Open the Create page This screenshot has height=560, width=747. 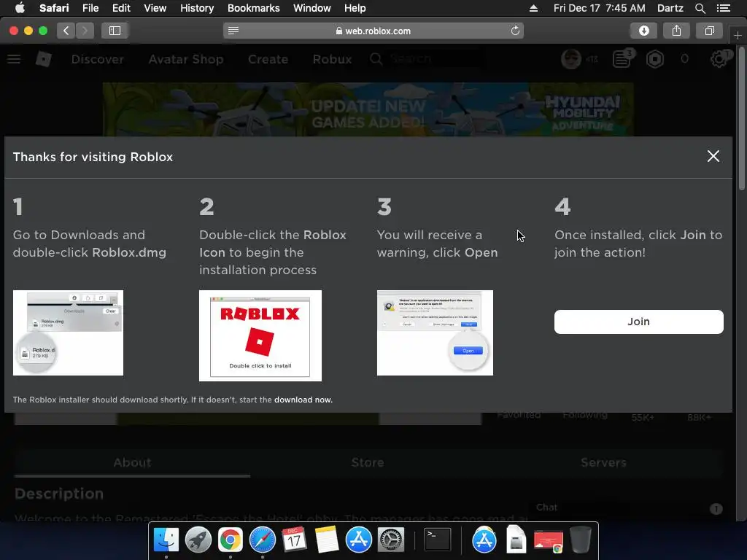tap(268, 59)
